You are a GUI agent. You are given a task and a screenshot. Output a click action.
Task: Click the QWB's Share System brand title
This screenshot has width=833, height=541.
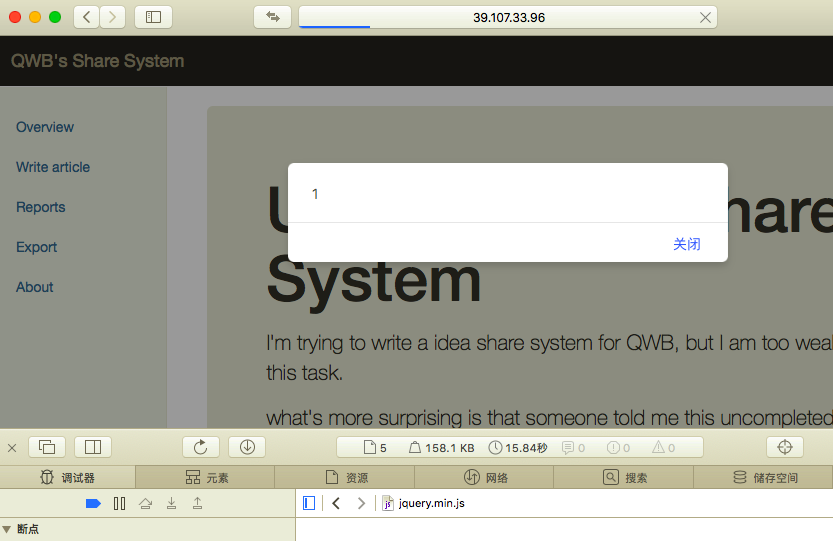(97, 61)
